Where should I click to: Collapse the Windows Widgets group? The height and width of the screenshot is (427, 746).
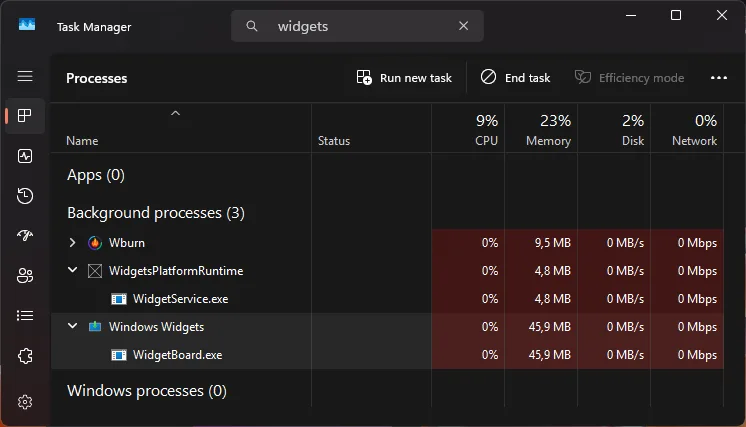pos(72,326)
